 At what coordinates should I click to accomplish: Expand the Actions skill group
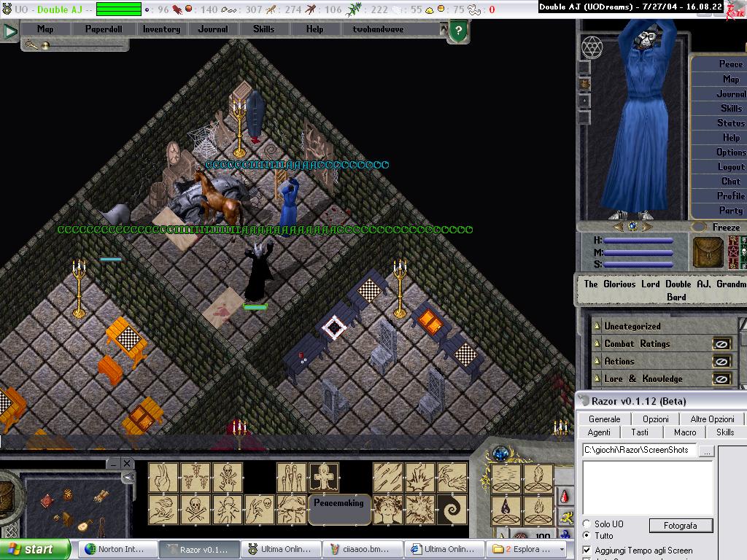597,361
